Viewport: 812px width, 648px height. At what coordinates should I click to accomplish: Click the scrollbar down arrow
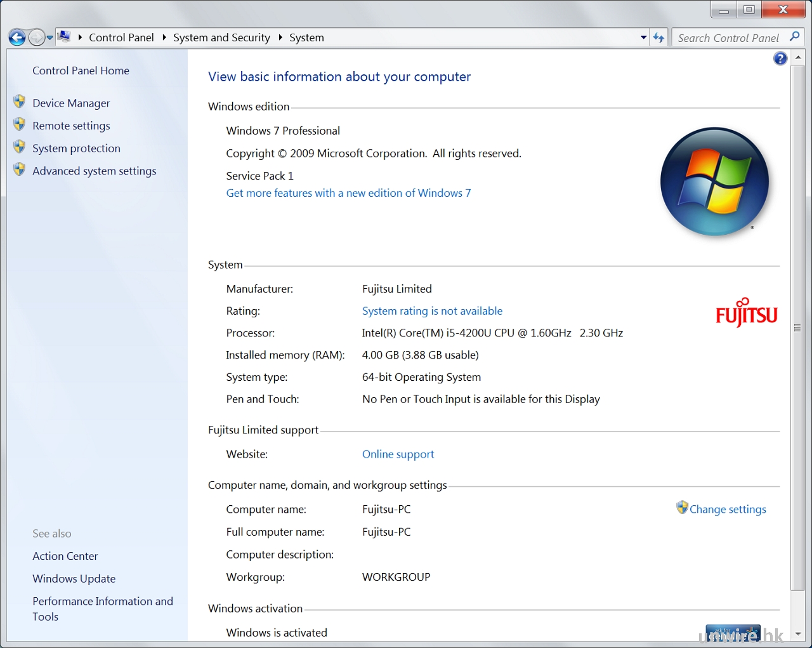click(x=798, y=633)
